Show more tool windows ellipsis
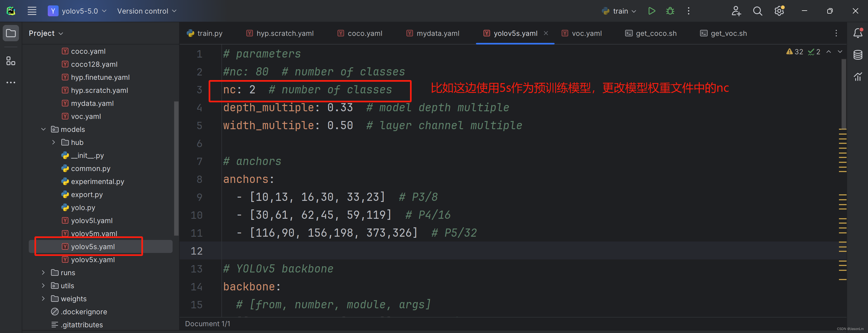Viewport: 868px width, 333px height. point(11,82)
